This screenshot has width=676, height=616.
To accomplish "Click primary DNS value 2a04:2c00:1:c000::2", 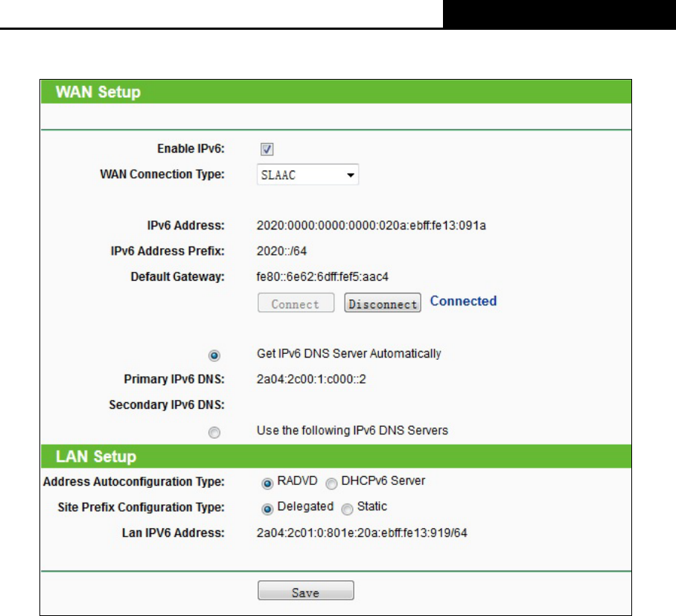I will [311, 379].
